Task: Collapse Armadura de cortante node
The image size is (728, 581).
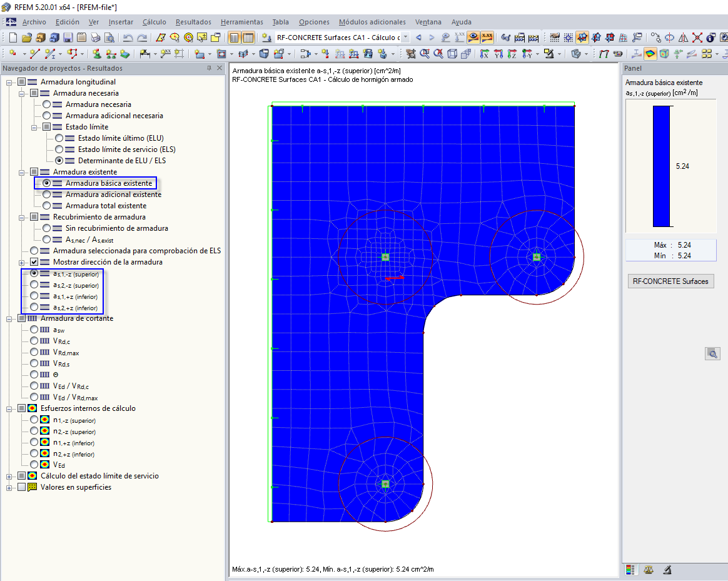Action: point(9,319)
